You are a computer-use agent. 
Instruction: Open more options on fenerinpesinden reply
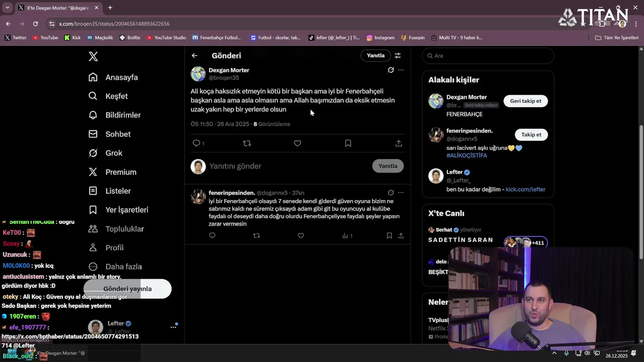click(401, 193)
